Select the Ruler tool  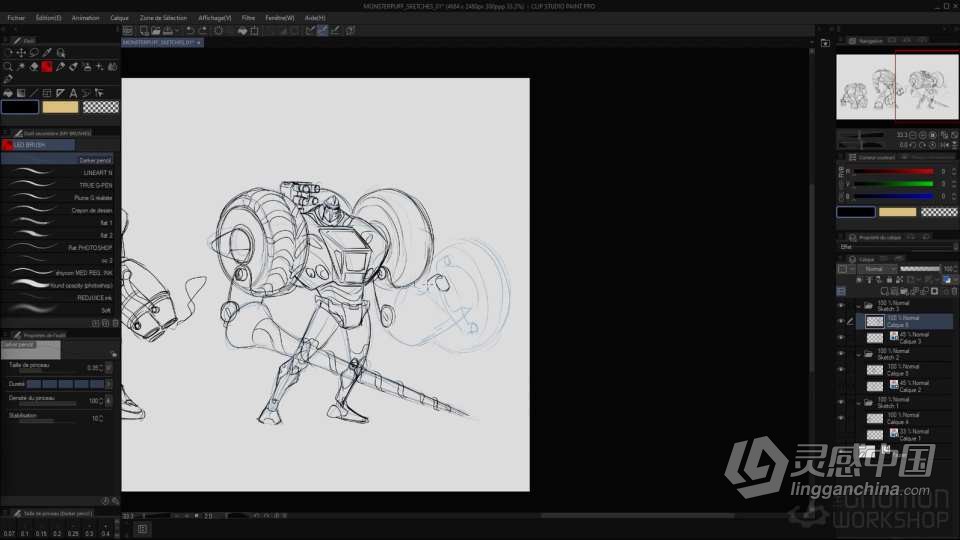coord(60,93)
